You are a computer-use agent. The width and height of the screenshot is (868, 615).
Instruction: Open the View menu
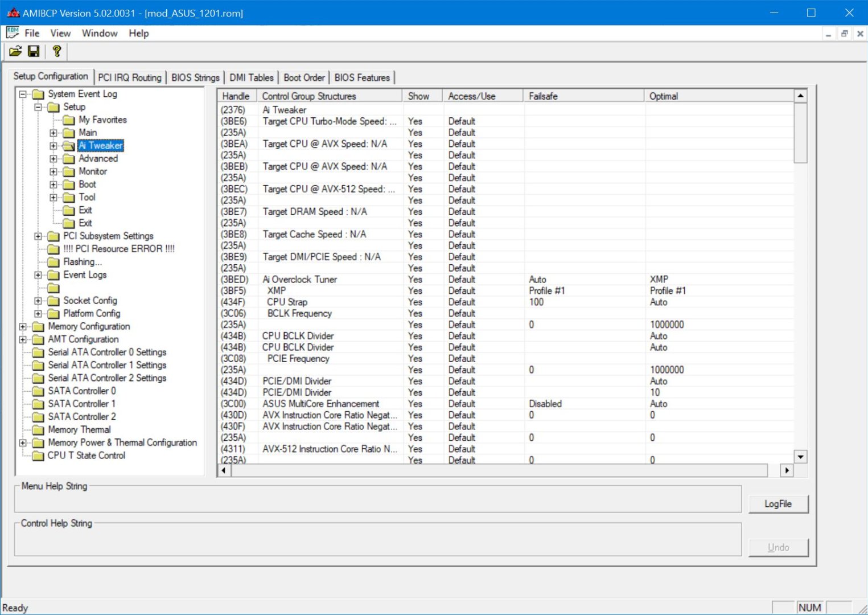coord(60,33)
